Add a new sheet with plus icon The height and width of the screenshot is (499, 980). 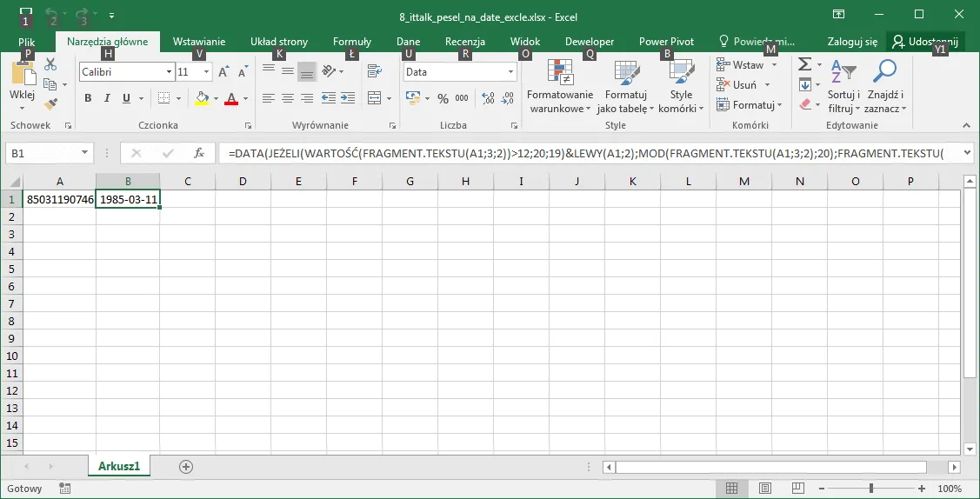(185, 466)
